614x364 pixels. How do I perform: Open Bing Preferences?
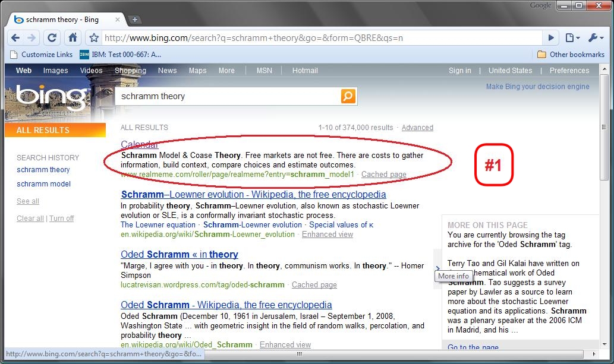coord(569,71)
